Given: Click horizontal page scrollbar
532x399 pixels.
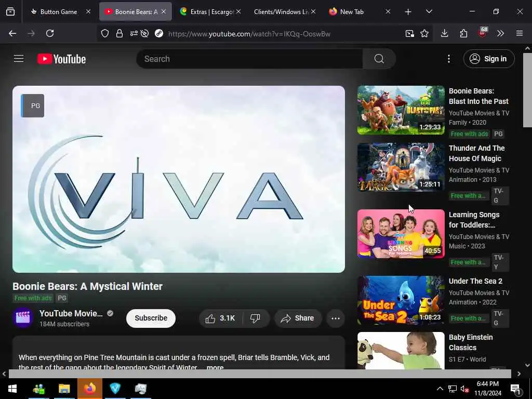Looking at the screenshot, I should 260,374.
